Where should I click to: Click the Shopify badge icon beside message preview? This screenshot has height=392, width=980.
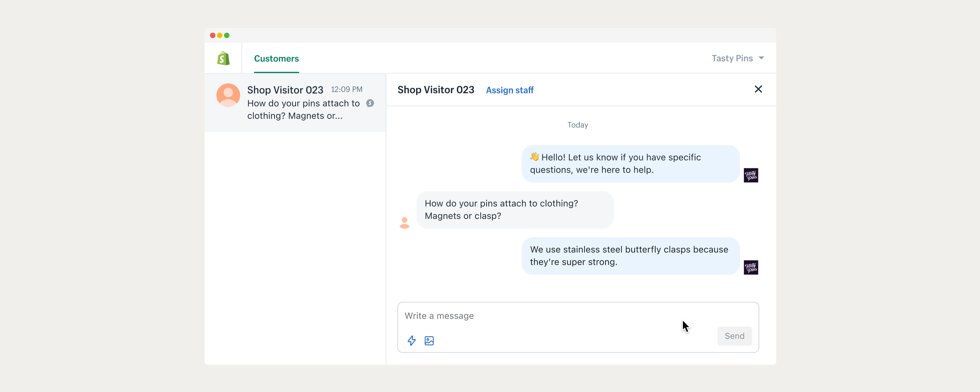click(370, 103)
